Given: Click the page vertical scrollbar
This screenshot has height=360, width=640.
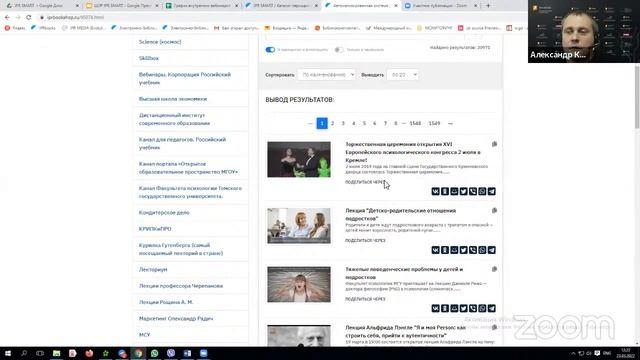Looking at the screenshot, I should (x=637, y=97).
